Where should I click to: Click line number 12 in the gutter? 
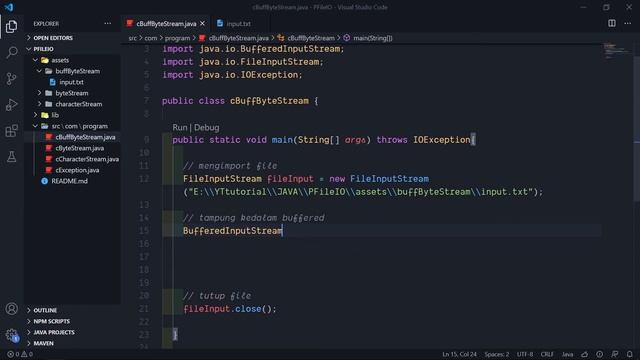click(144, 179)
